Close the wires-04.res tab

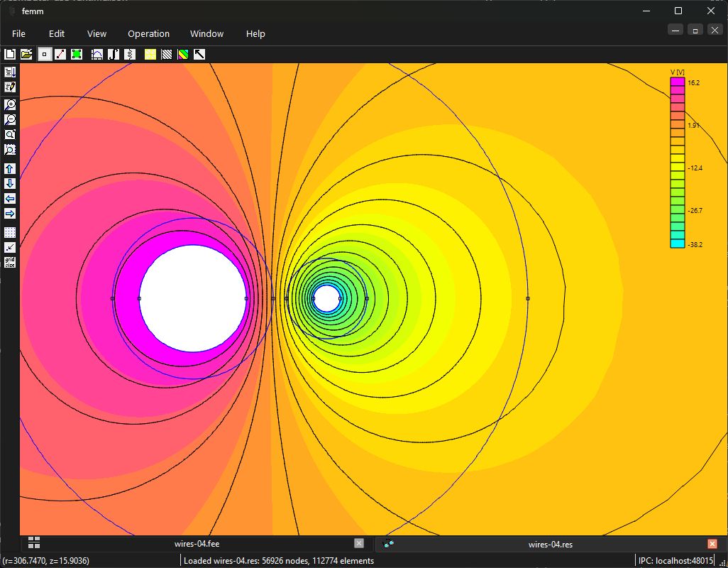(712, 543)
